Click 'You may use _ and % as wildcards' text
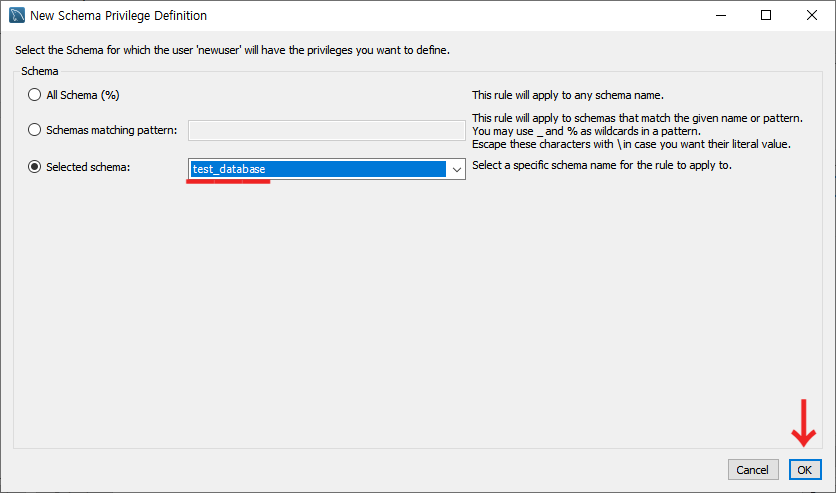 pos(586,131)
